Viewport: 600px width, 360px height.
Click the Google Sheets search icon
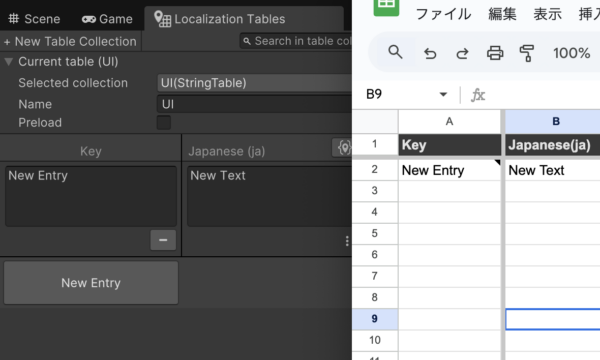395,52
